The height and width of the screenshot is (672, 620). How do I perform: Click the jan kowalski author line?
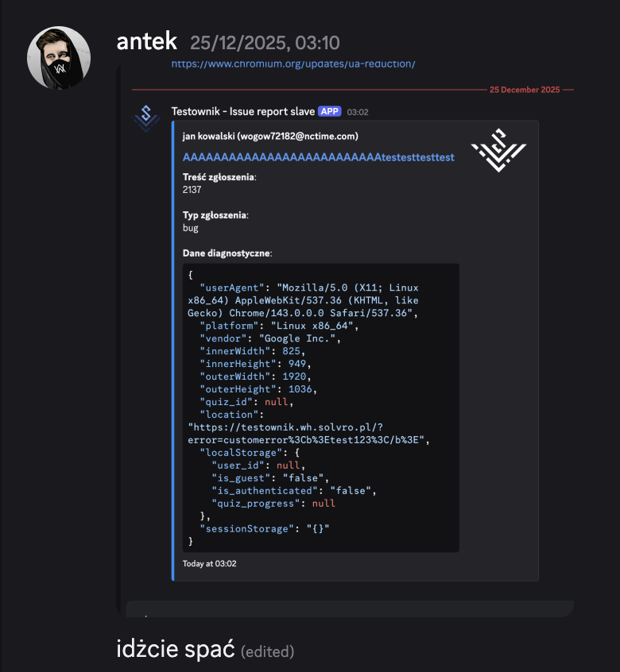270,137
